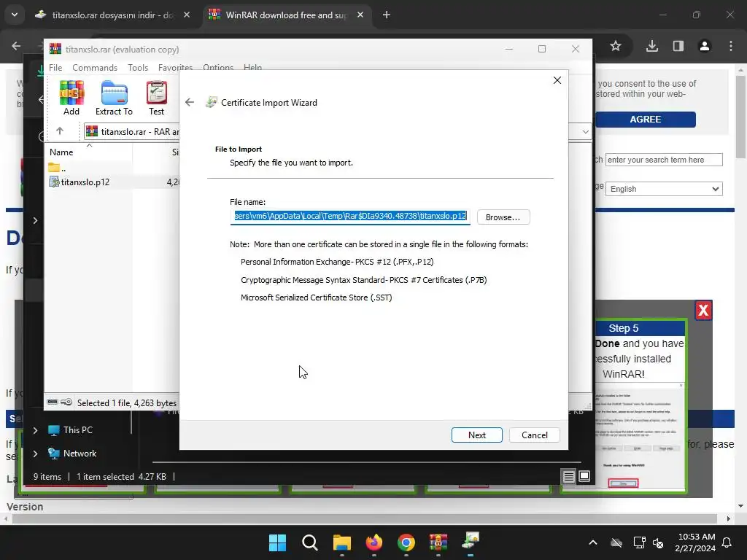Viewport: 747px width, 560px height.
Task: Click the File name input field
Action: pyautogui.click(x=350, y=216)
